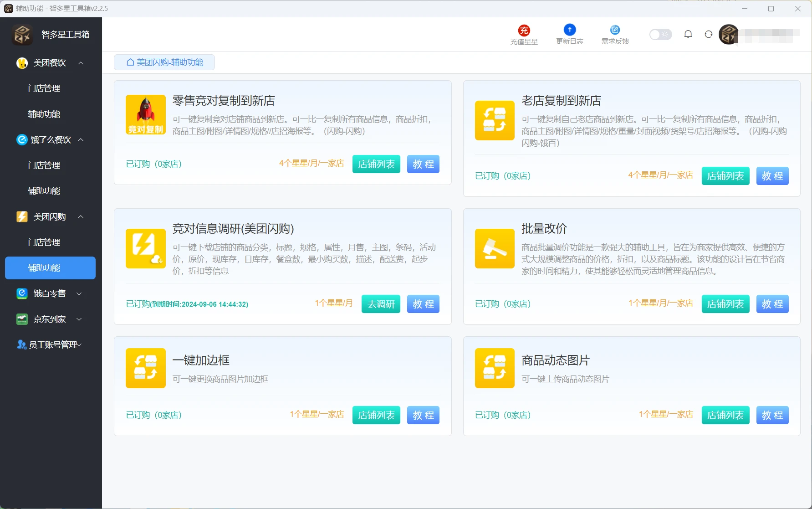Screen dimensions: 812x509
Task: Click the 1个星星/一家店 price on 一键加边框
Action: tap(317, 414)
